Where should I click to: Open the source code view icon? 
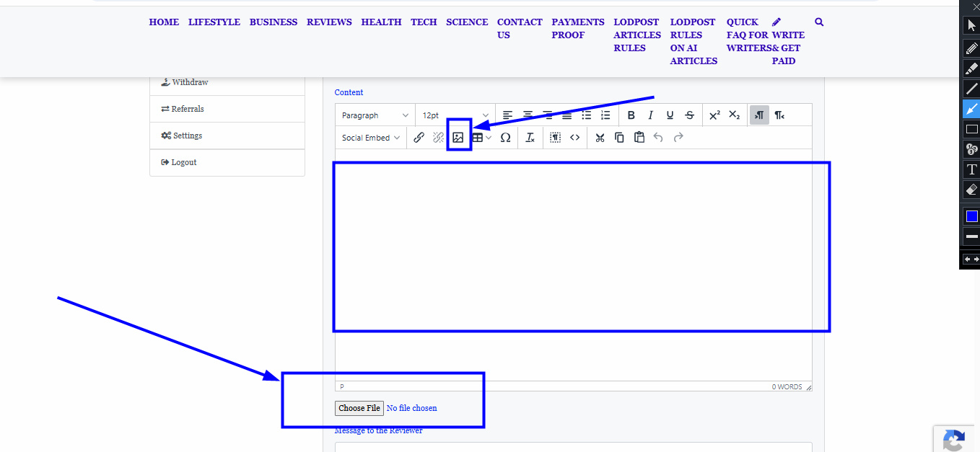574,138
